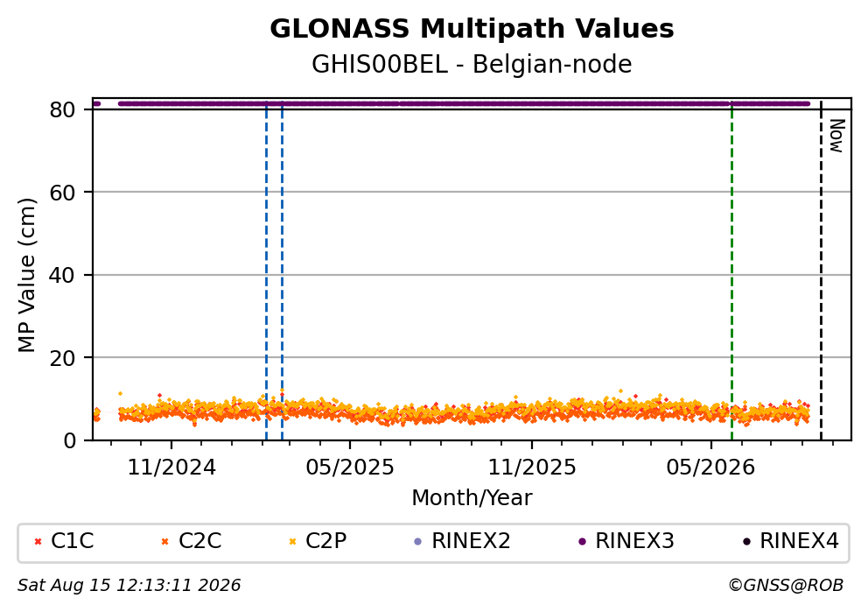Click the first blue dashed vertical line
The image size is (868, 612).
point(266,271)
